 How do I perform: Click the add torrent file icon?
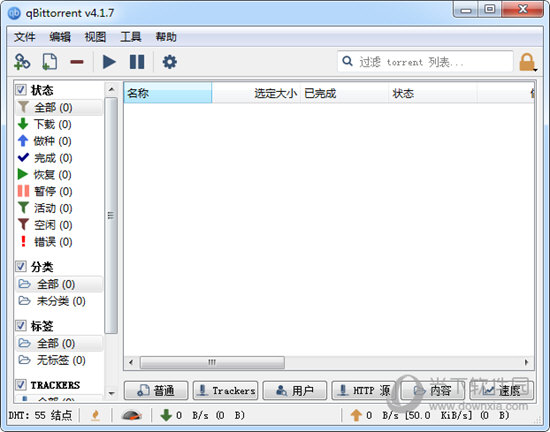49,62
